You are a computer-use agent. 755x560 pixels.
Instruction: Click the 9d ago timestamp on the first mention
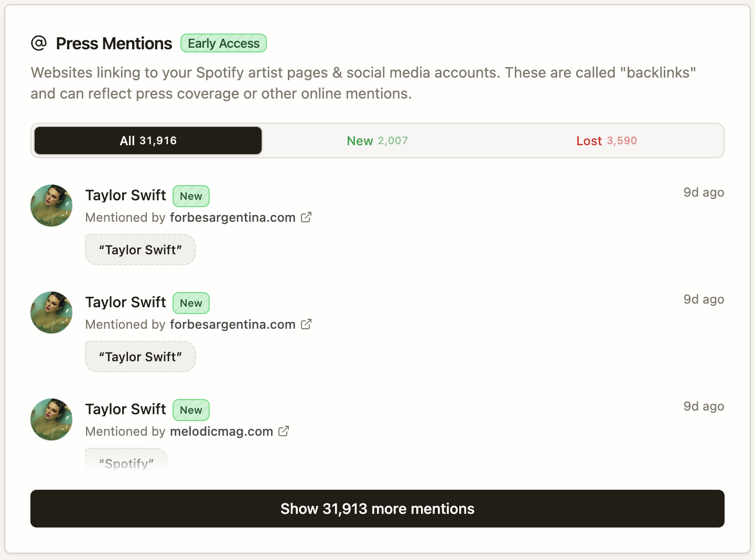coord(703,192)
